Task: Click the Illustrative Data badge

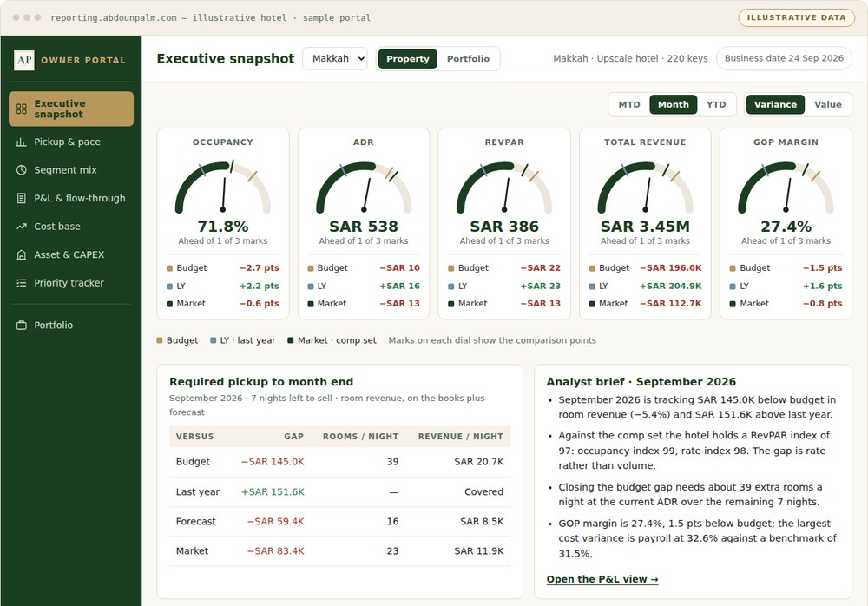Action: [x=796, y=17]
